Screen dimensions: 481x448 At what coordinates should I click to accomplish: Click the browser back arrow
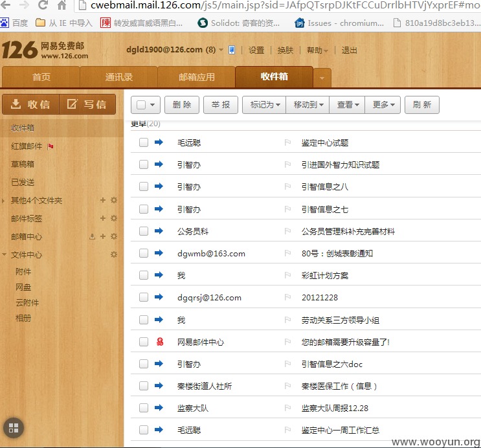[5, 5]
